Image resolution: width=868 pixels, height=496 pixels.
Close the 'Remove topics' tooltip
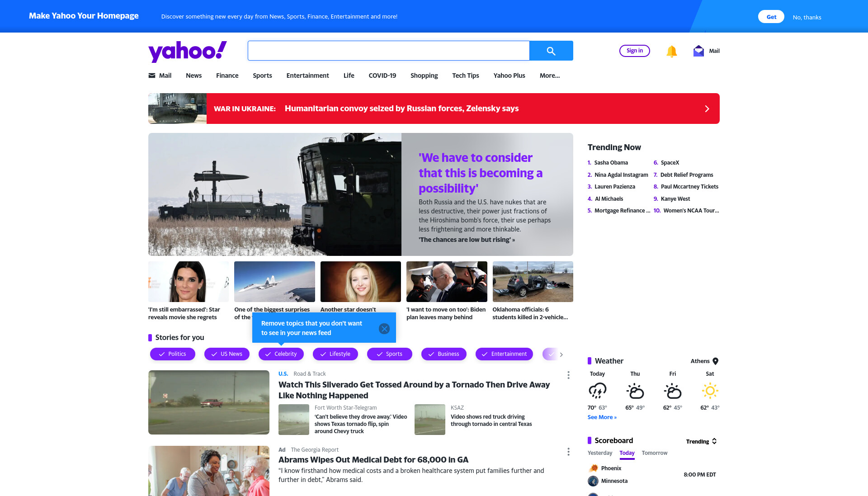[384, 329]
